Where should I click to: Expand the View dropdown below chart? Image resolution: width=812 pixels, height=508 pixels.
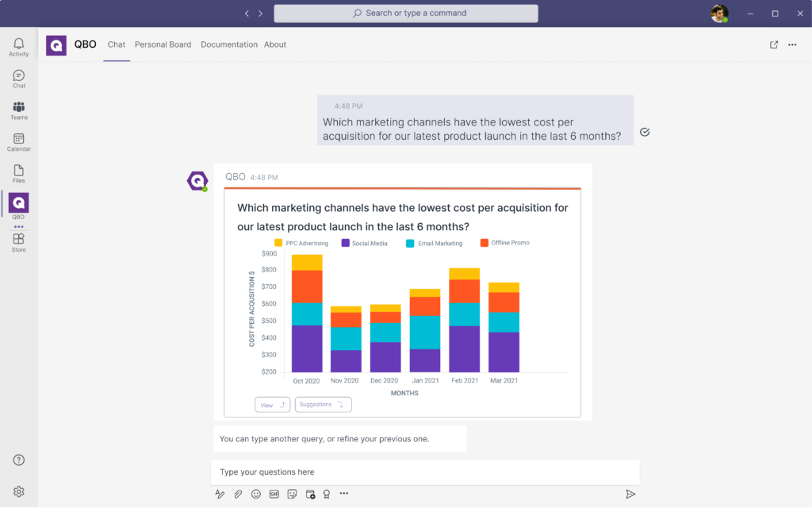(x=272, y=405)
